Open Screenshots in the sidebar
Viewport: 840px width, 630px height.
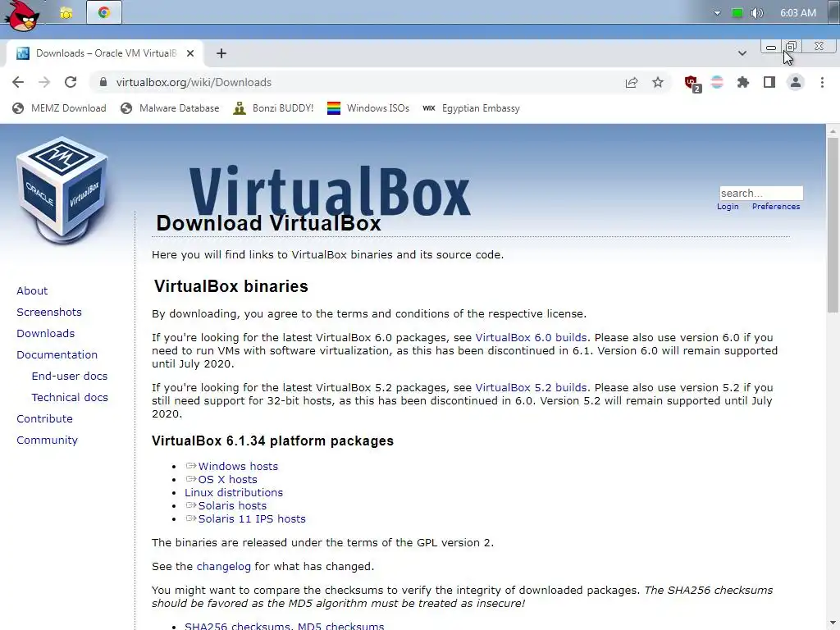tap(49, 312)
